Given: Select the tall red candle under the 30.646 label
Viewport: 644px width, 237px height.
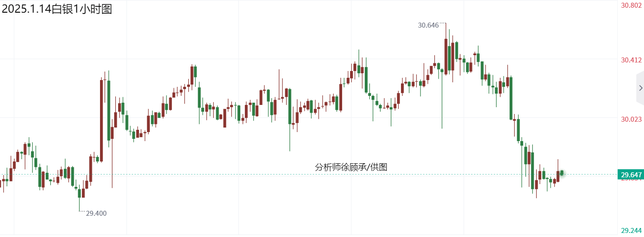Looking at the screenshot, I should [446, 57].
